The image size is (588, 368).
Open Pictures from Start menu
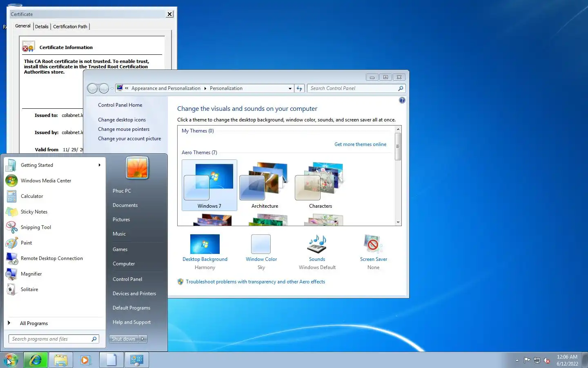121,220
